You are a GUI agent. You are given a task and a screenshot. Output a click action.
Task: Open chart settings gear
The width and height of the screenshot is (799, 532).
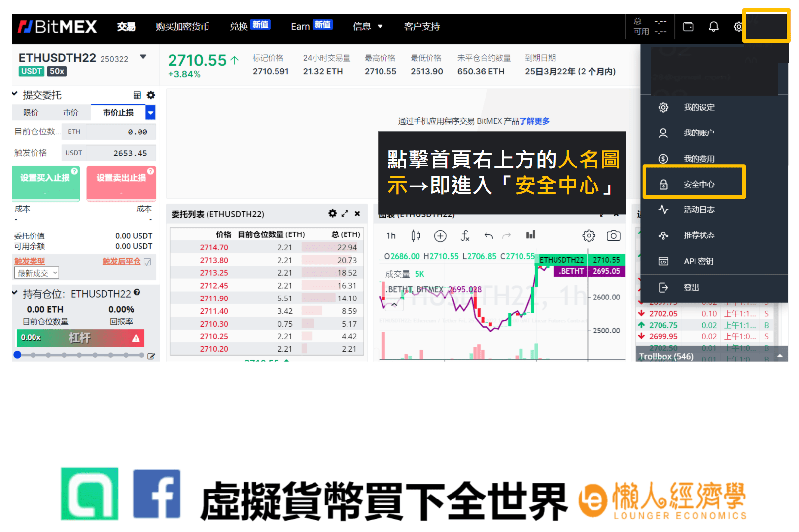point(589,236)
